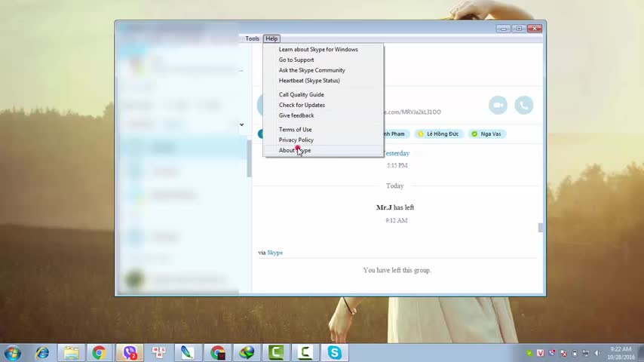
Task: Click the Today date separator
Action: point(395,186)
